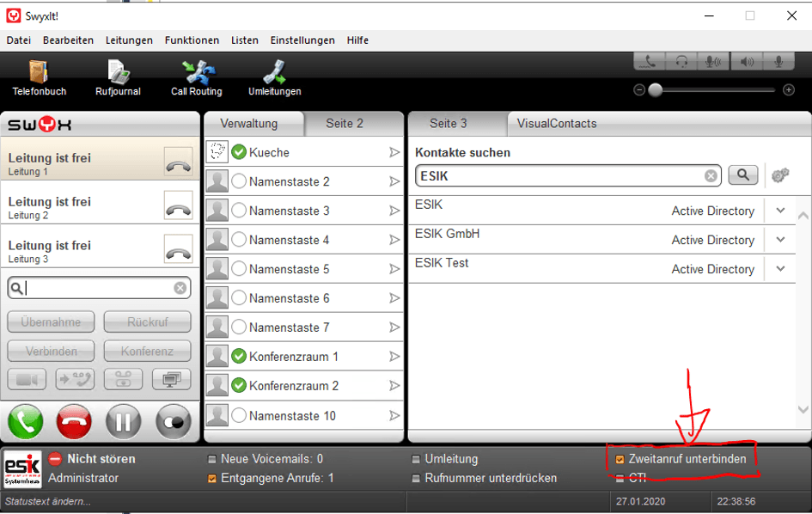Click the volume slider handle

point(655,90)
